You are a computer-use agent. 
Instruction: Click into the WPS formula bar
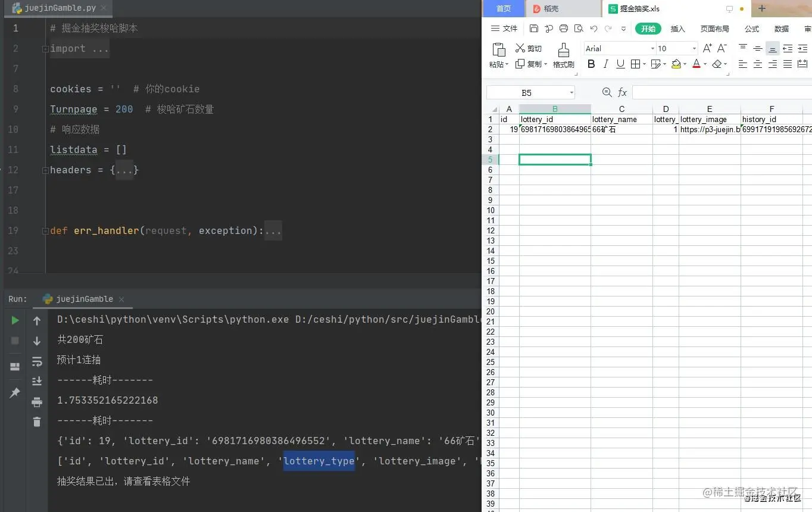click(722, 92)
